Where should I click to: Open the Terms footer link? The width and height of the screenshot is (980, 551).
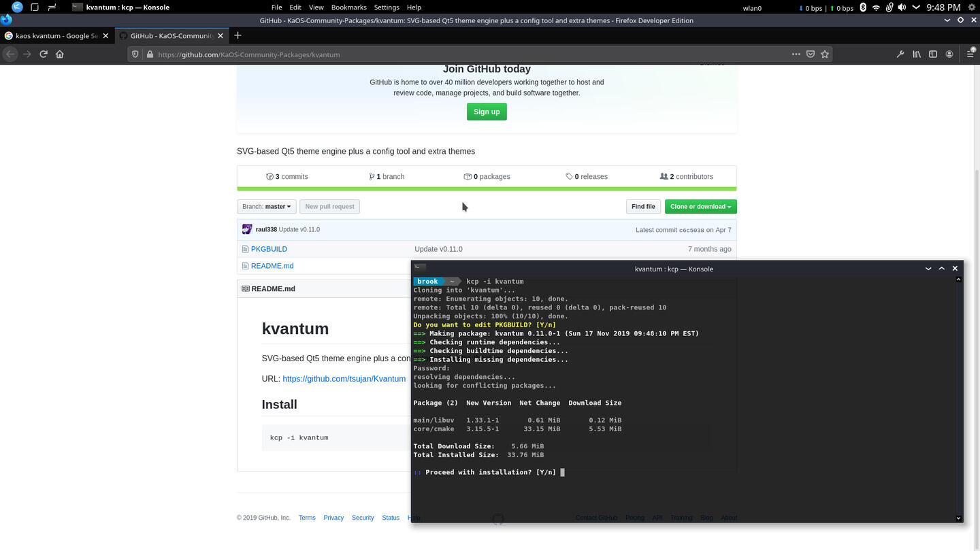(307, 518)
